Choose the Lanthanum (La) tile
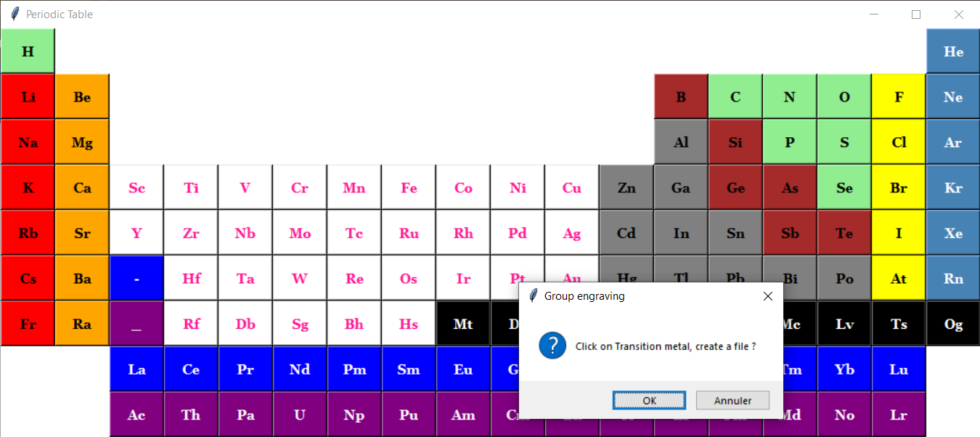This screenshot has width=980, height=437. tap(136, 369)
